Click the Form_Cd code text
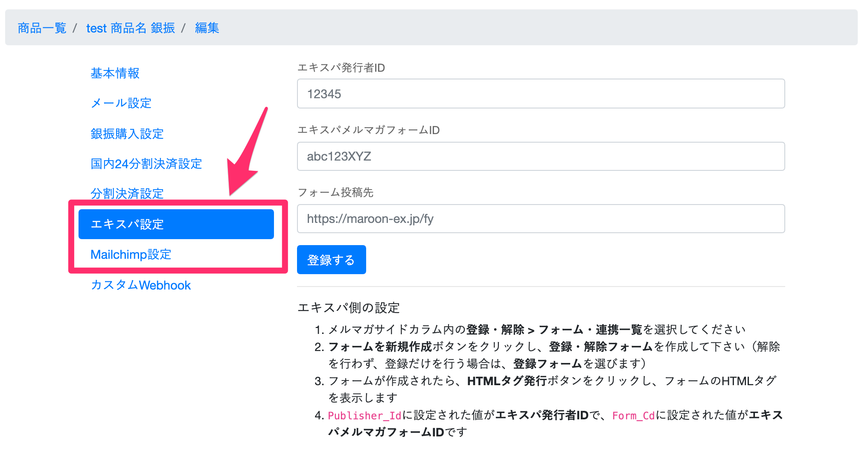The width and height of the screenshot is (868, 474). [x=633, y=415]
